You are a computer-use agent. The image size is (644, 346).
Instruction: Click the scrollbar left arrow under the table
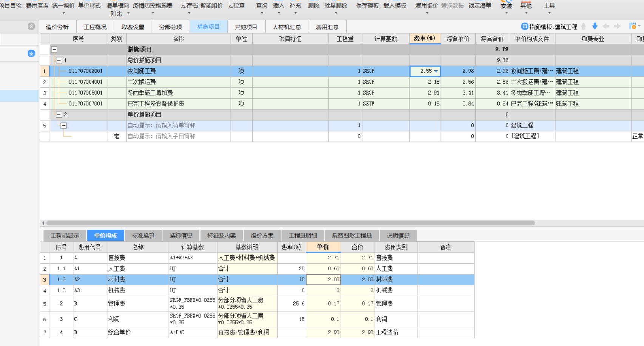(x=43, y=223)
